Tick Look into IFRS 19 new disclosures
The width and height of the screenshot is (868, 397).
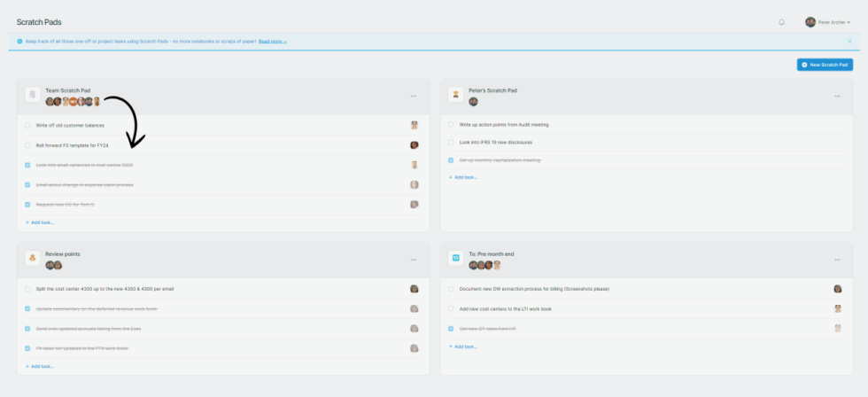tap(451, 143)
